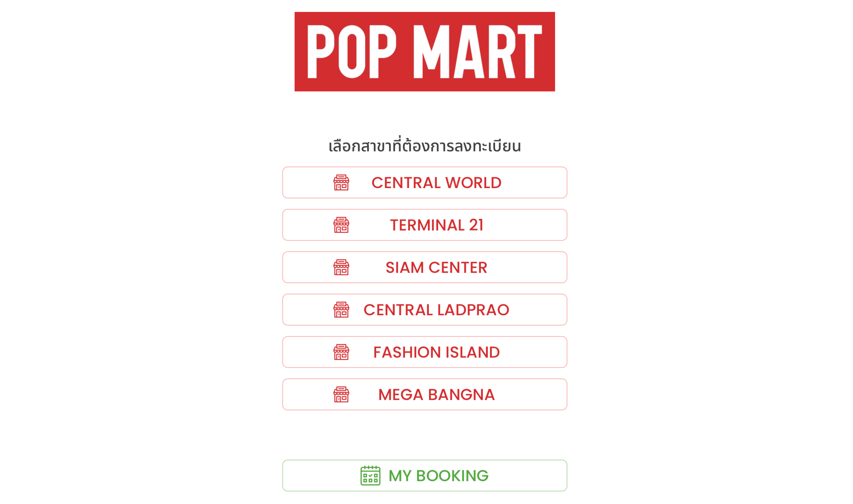Select the MEGA BANGNA branch
Viewport: 853px width, 504px height.
tap(425, 394)
